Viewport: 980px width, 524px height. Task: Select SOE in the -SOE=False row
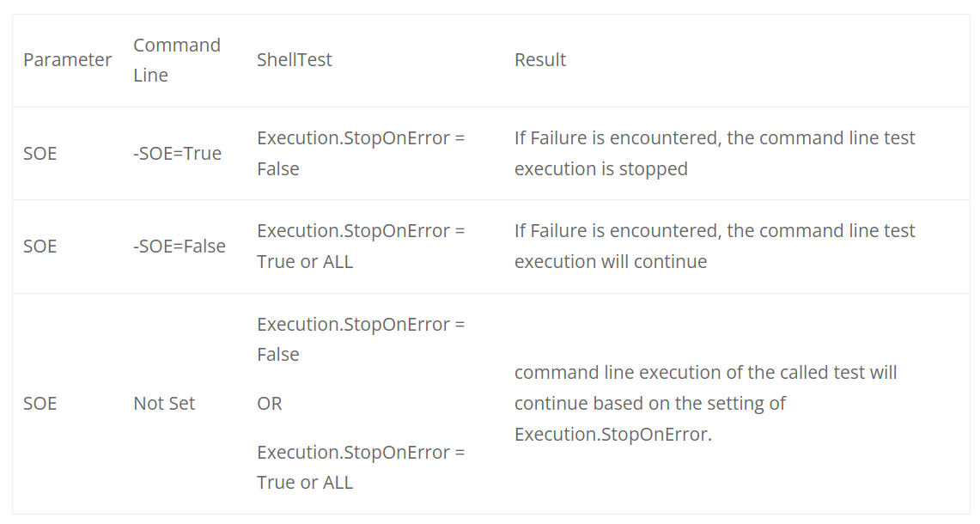(x=40, y=247)
